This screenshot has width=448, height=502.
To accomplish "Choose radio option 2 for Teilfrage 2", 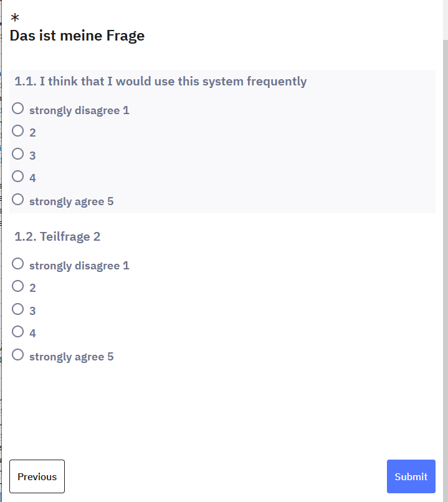I will (18, 286).
